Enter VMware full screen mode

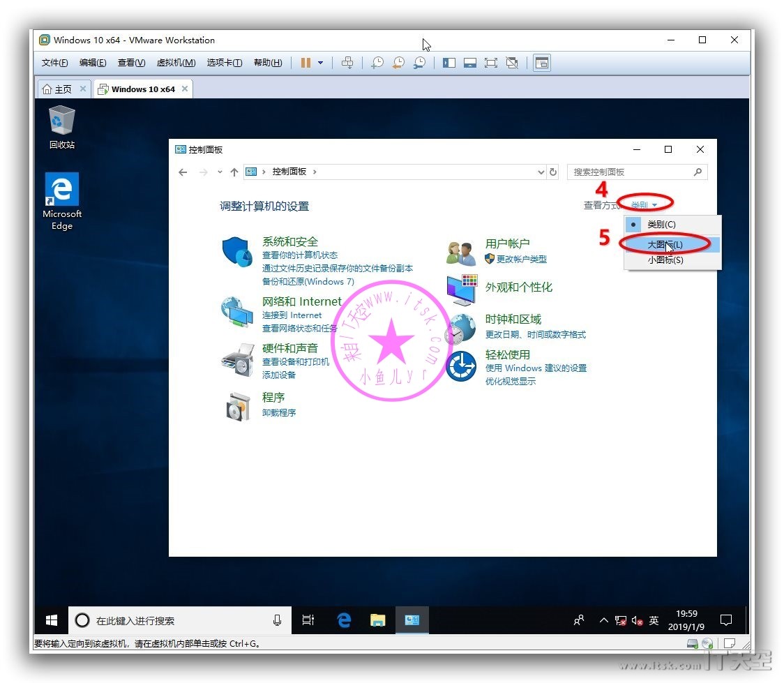[491, 63]
